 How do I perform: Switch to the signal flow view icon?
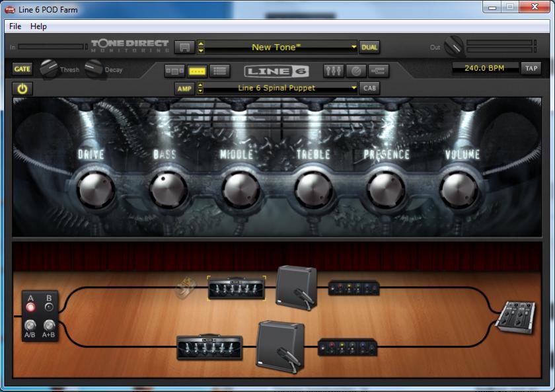pyautogui.click(x=174, y=71)
